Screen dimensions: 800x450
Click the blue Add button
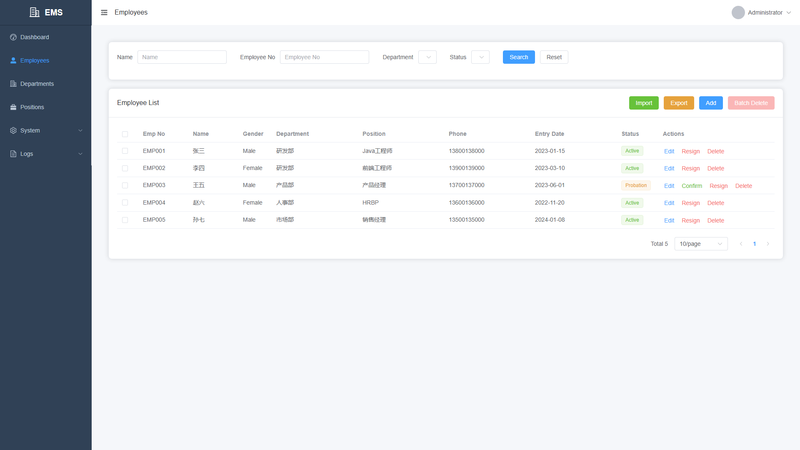pos(711,103)
